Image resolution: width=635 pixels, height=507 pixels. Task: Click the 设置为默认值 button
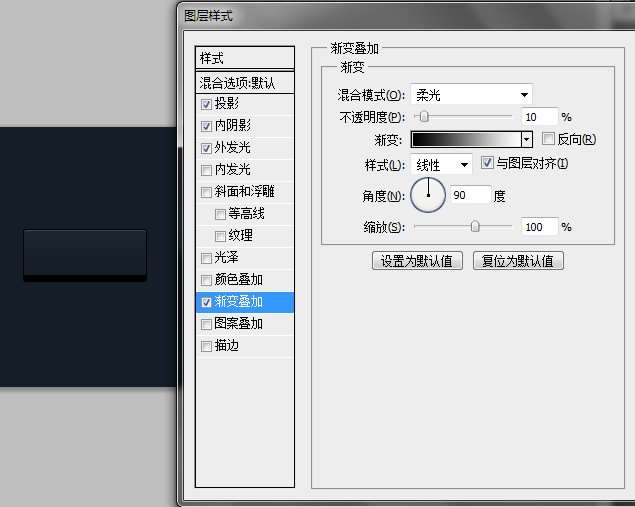click(417, 261)
